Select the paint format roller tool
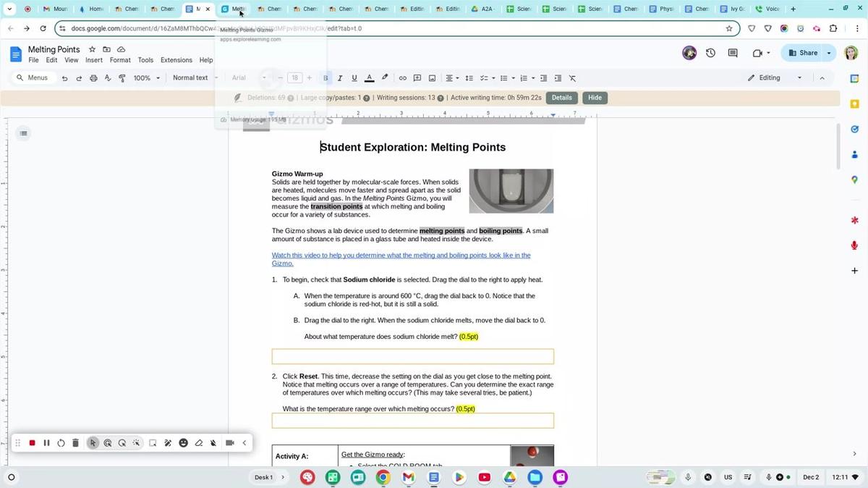The width and height of the screenshot is (868, 488). pyautogui.click(x=122, y=78)
